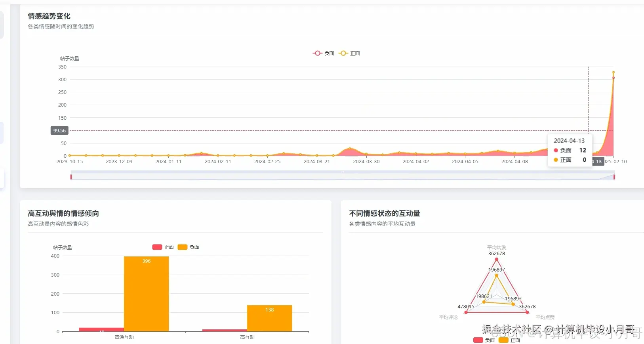Toggle the 正面 series in the 情感趋势变化 legend
The width and height of the screenshot is (644, 344).
click(349, 53)
